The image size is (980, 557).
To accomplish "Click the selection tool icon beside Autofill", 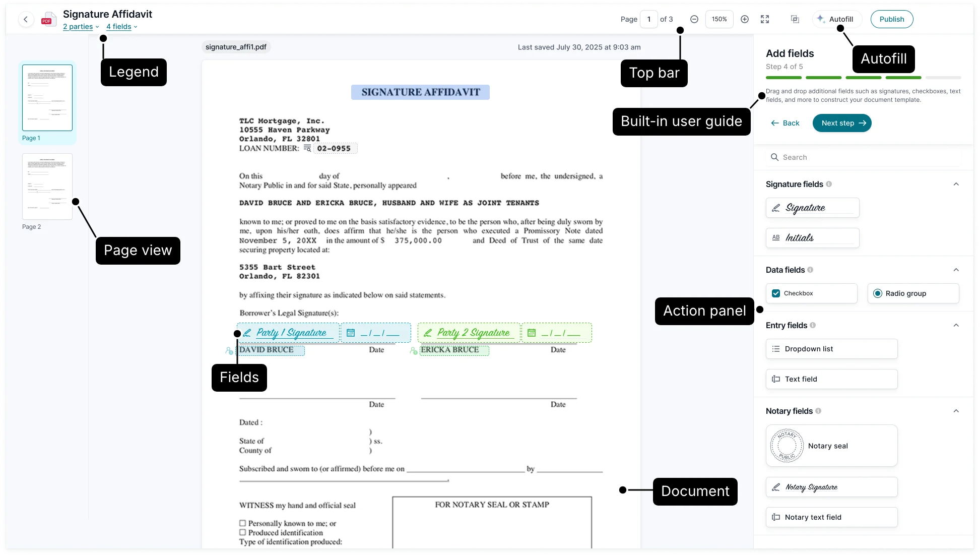I will click(x=795, y=19).
